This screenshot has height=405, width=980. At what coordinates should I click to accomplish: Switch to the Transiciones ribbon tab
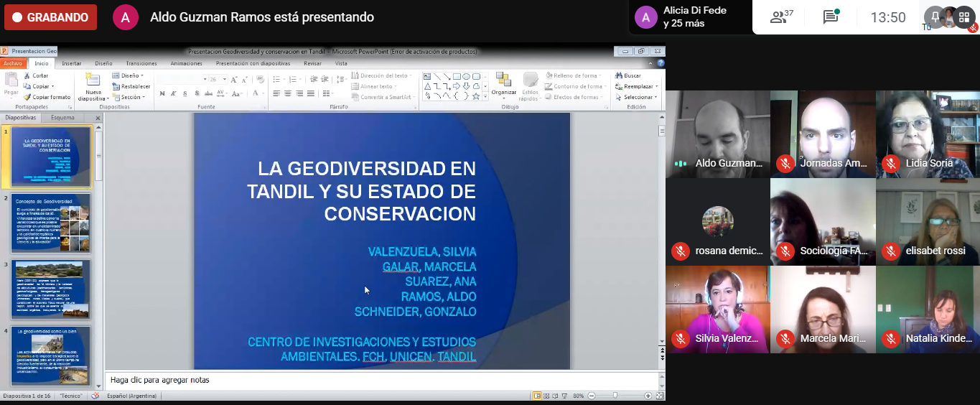[141, 63]
